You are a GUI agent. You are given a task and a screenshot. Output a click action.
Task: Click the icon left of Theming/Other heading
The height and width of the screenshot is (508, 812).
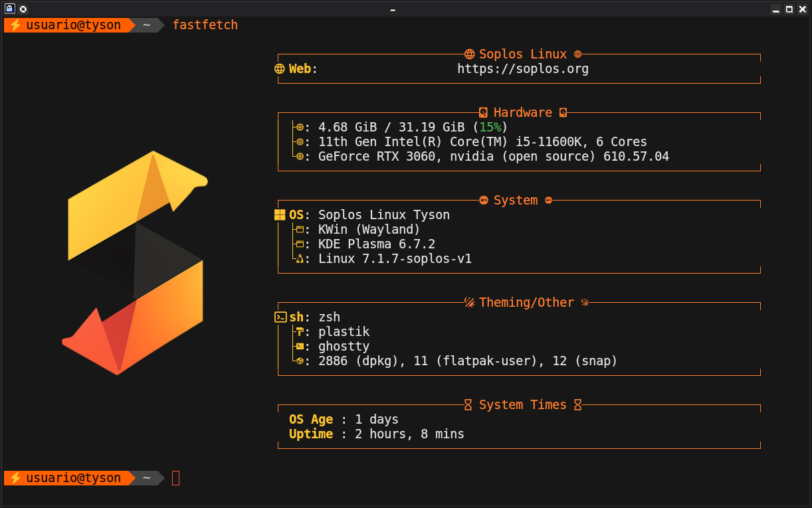tap(469, 302)
